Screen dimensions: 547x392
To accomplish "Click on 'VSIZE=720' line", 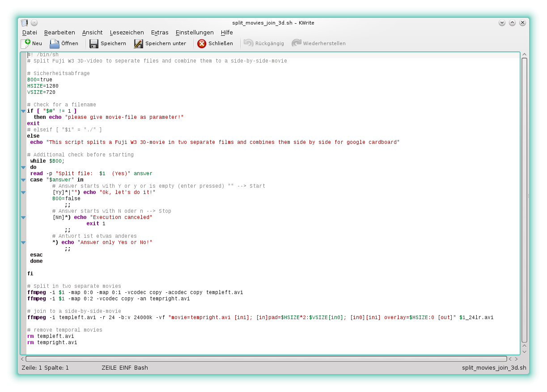I will (x=41, y=92).
